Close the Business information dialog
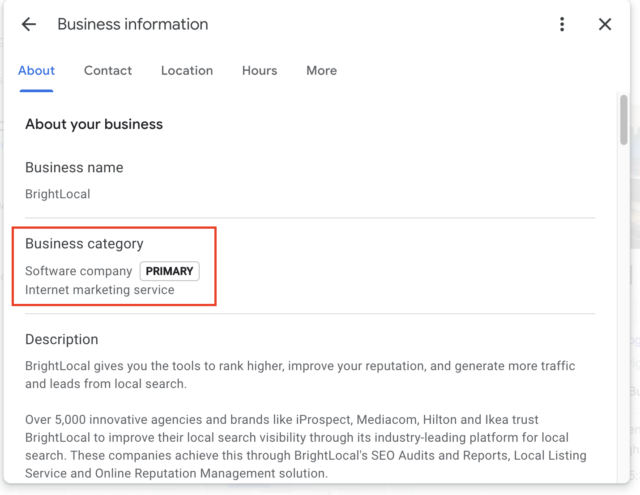640x495 pixels. 605,24
